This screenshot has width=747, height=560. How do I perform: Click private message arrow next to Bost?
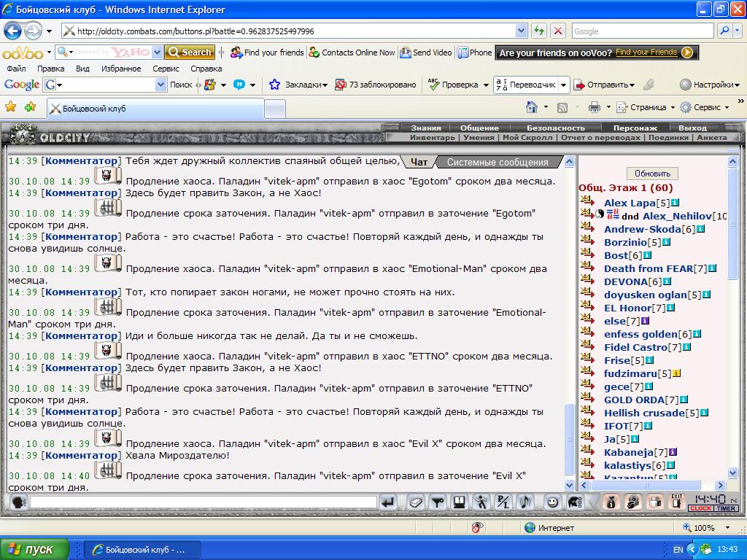[x=587, y=253]
